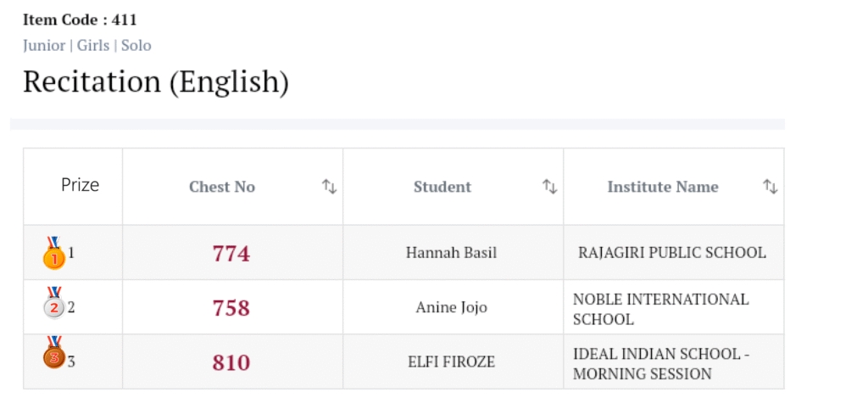Select chest number 758
The width and height of the screenshot is (868, 415).
[231, 307]
